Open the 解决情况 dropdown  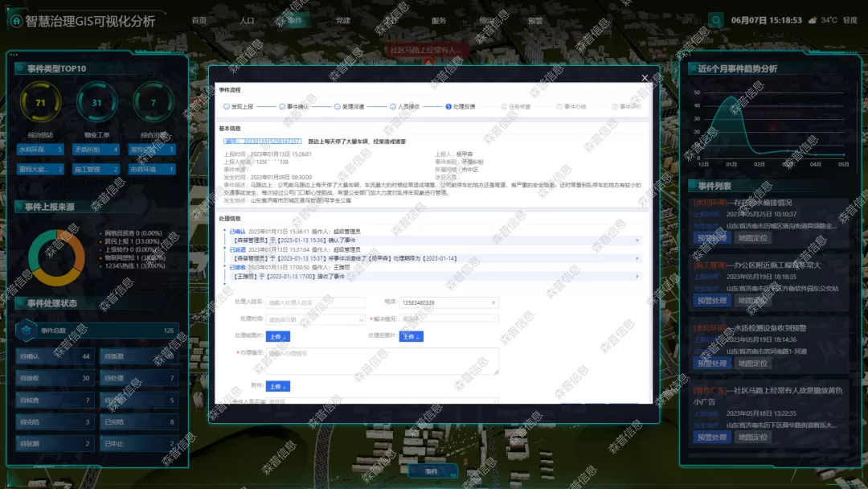(448, 319)
